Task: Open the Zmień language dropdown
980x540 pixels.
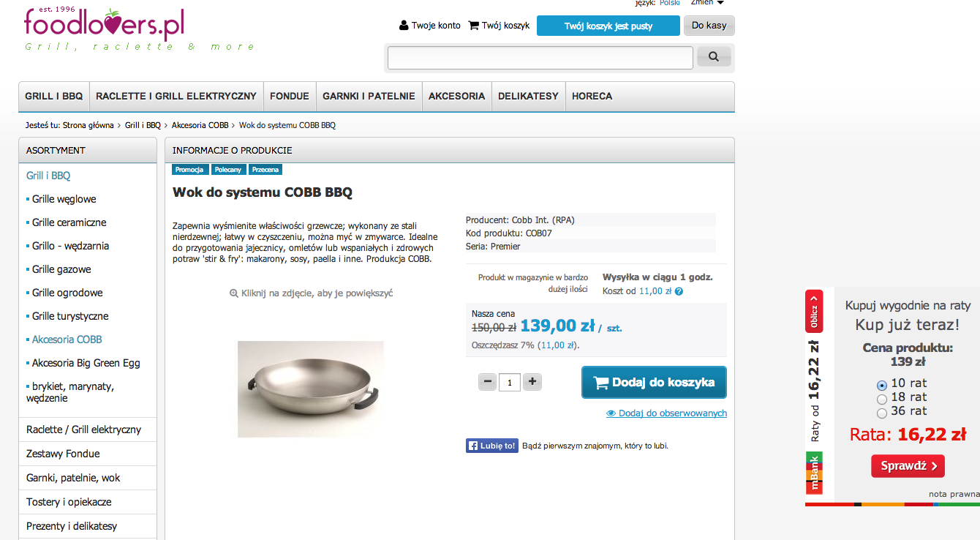Action: point(707,3)
